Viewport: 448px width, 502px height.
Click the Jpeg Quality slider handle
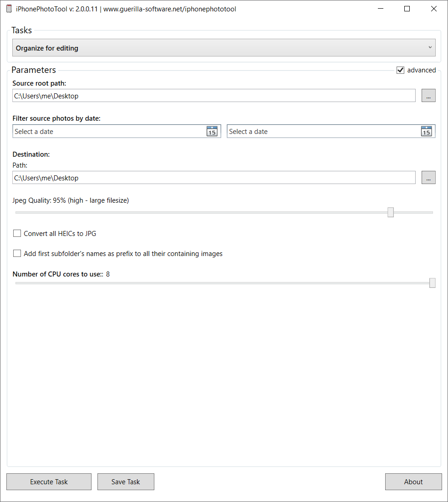coord(391,212)
